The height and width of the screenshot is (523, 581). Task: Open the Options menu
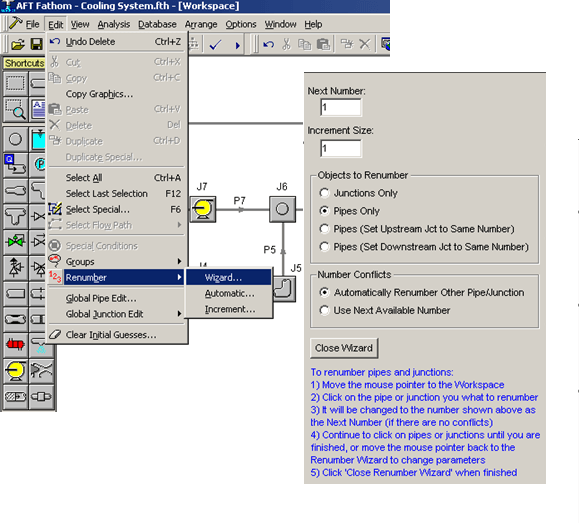[x=241, y=24]
